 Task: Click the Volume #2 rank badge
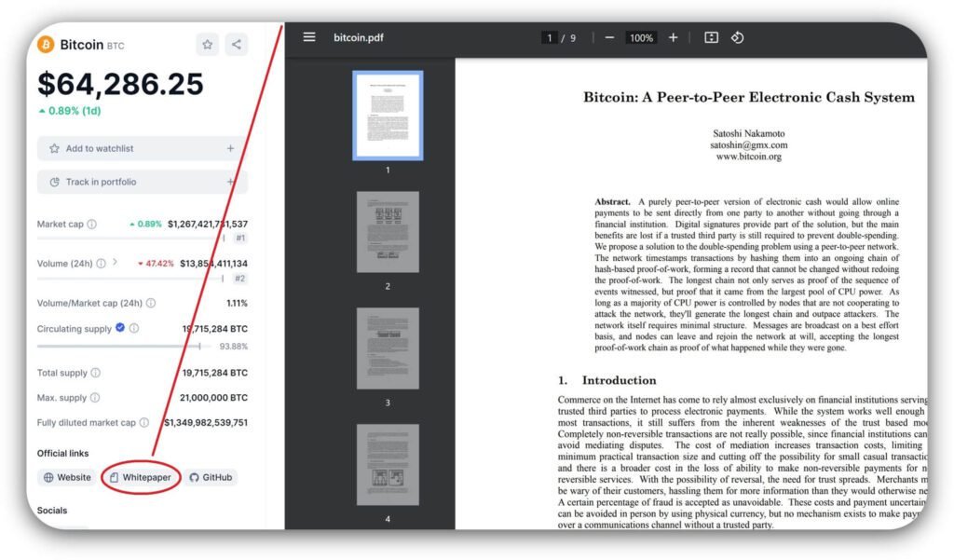pos(240,279)
